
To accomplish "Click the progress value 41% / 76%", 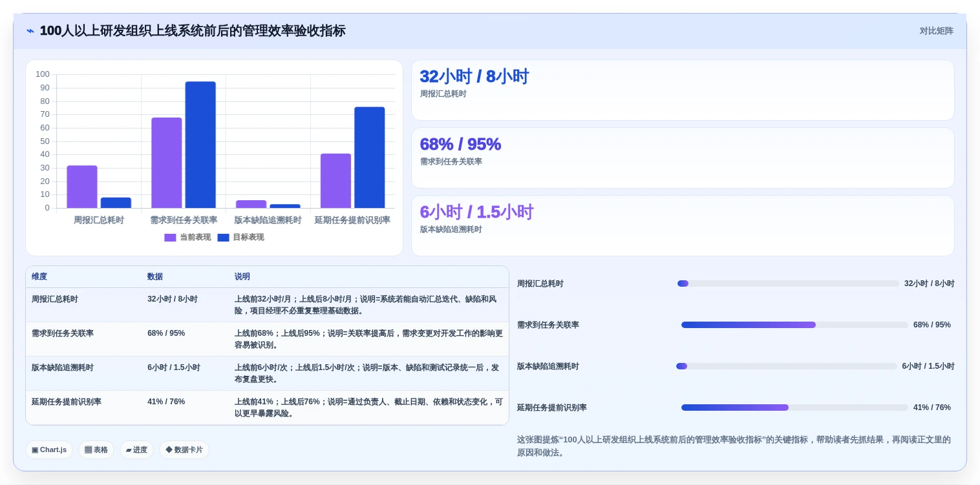I will (x=932, y=408).
